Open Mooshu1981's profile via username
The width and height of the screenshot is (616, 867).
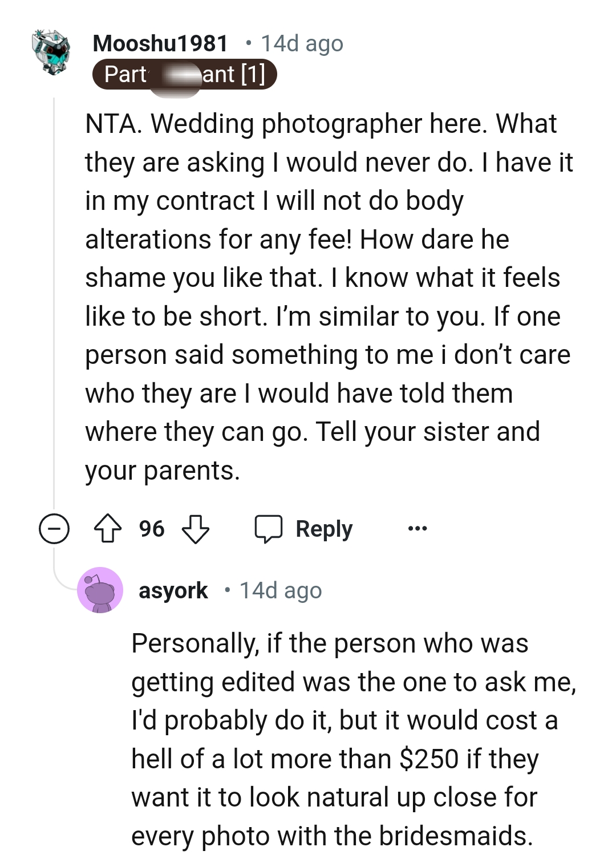[x=161, y=43]
